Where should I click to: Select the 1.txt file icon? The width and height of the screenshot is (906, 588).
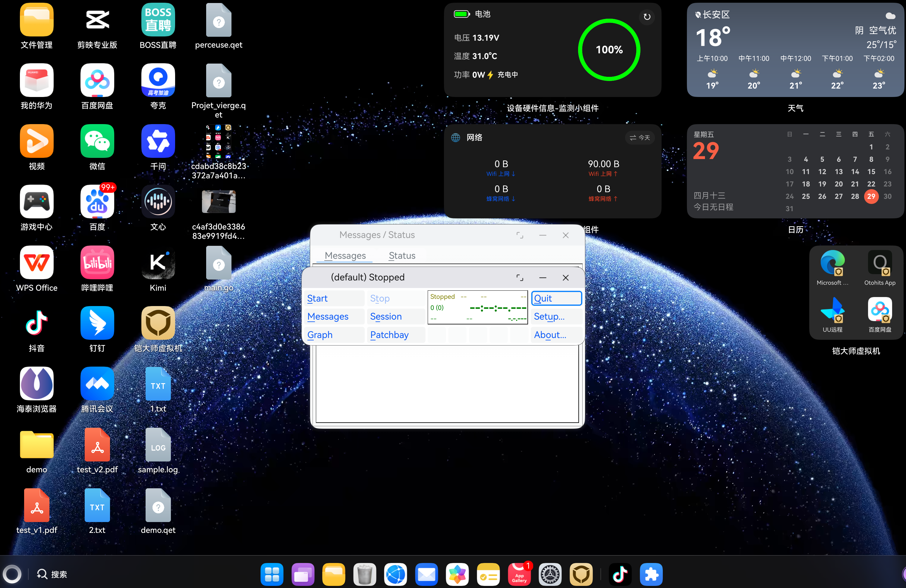tap(158, 384)
